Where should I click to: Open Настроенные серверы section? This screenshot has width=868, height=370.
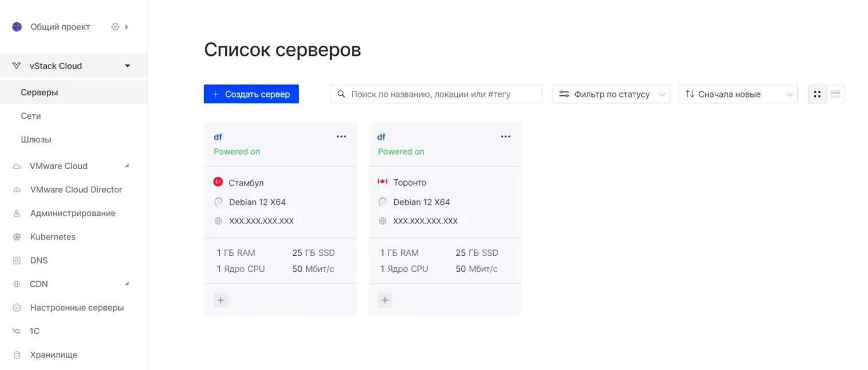77,308
